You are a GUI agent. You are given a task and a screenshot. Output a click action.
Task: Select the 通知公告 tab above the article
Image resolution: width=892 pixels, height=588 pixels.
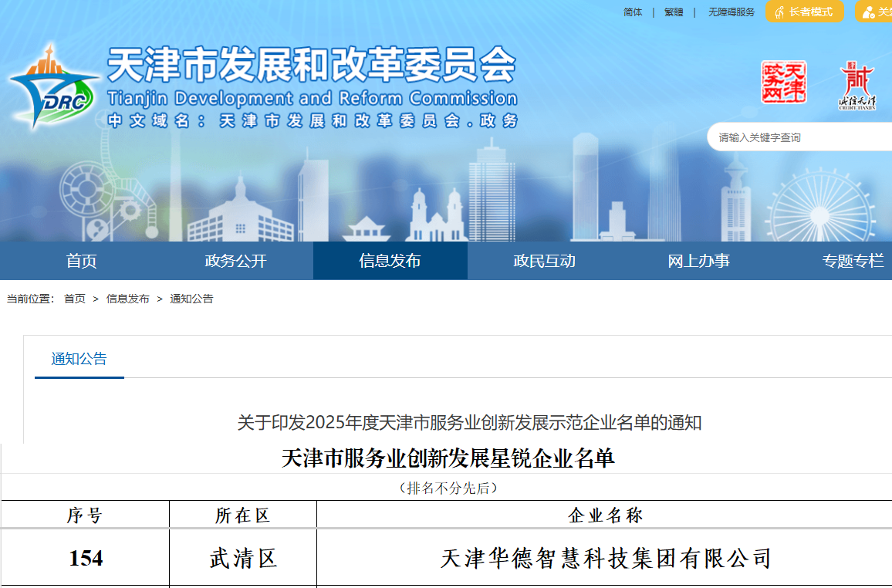pyautogui.click(x=79, y=359)
